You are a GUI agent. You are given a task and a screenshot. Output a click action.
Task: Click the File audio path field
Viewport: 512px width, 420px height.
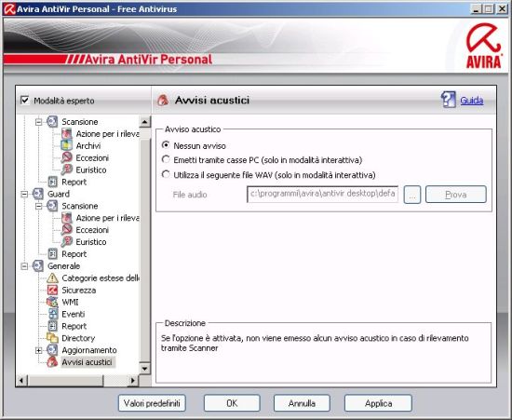coord(323,194)
